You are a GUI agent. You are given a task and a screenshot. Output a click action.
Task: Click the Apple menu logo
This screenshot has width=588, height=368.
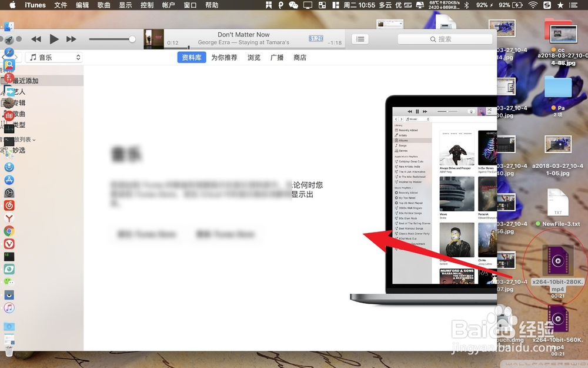pyautogui.click(x=12, y=5)
